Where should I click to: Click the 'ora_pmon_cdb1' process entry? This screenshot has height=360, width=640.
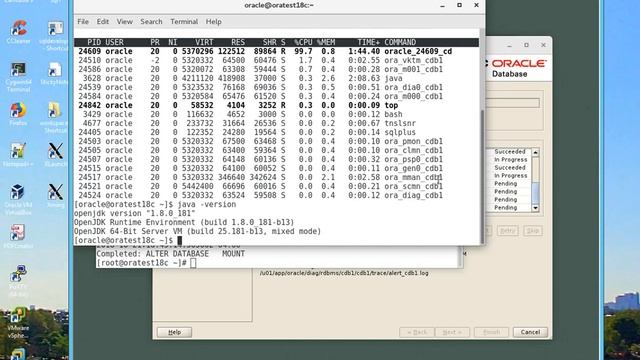(x=413, y=141)
